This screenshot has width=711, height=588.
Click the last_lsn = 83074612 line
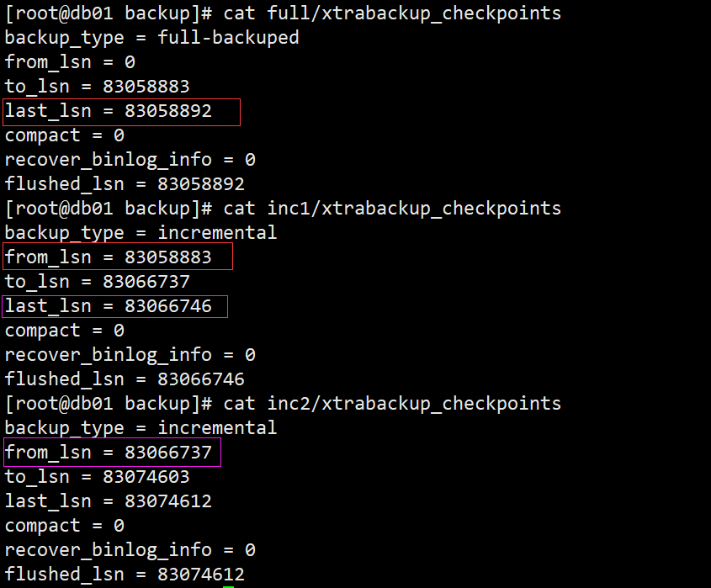pyautogui.click(x=109, y=501)
